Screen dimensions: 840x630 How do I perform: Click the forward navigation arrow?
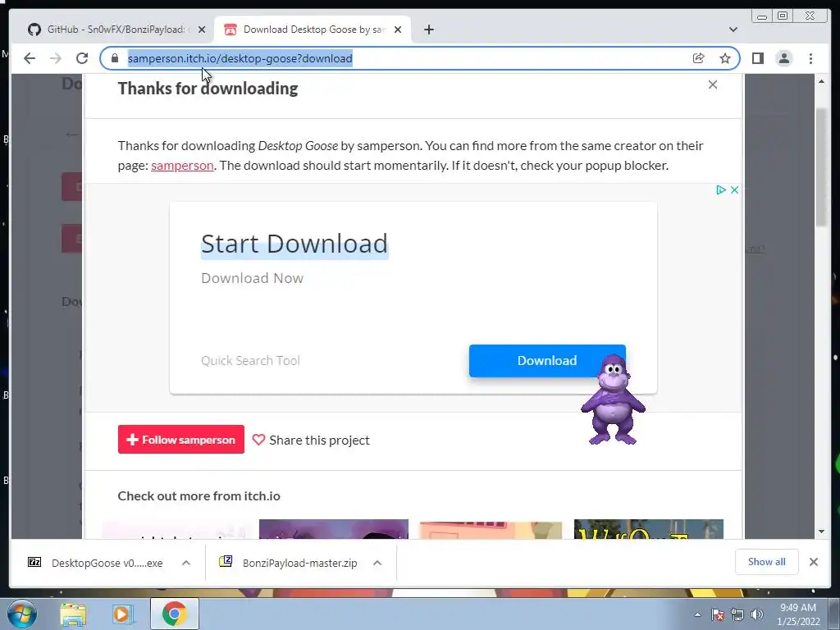tap(56, 58)
